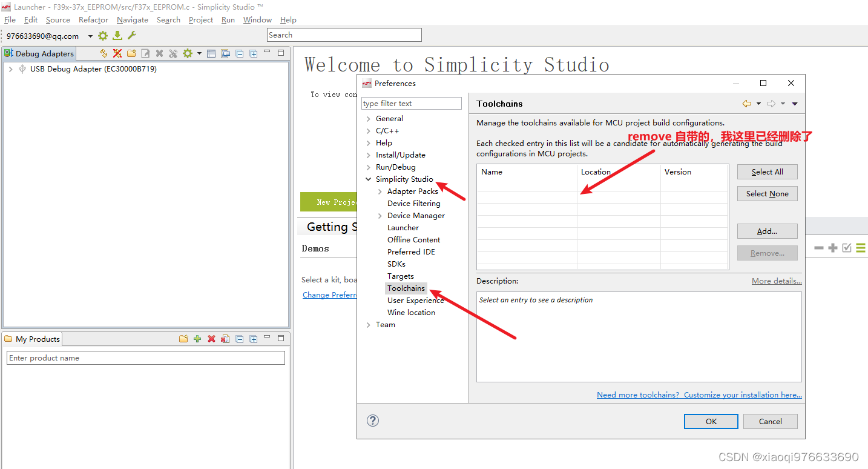
Task: Click the gray plus icon in Demos
Action: 833,248
